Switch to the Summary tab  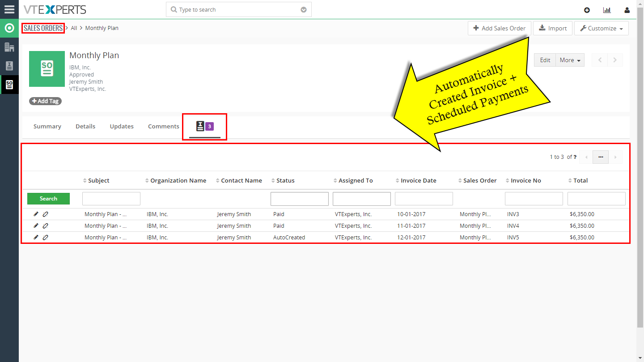pyautogui.click(x=47, y=126)
